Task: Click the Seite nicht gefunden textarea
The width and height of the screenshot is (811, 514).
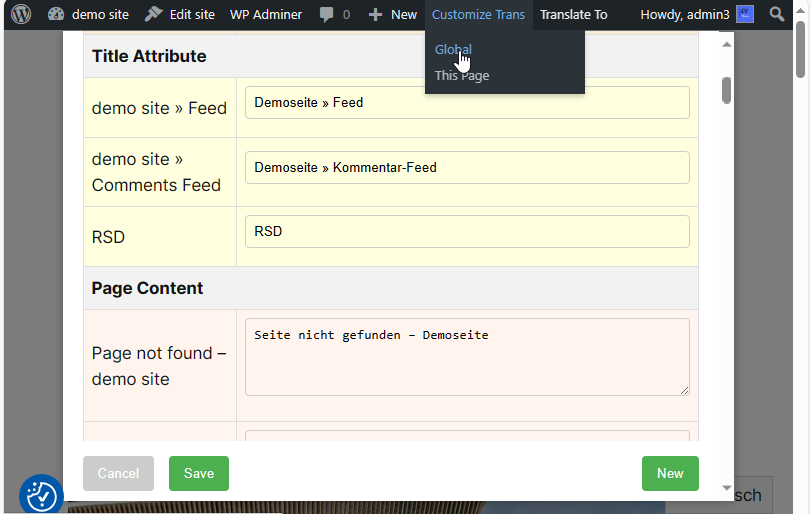Action: pos(467,356)
